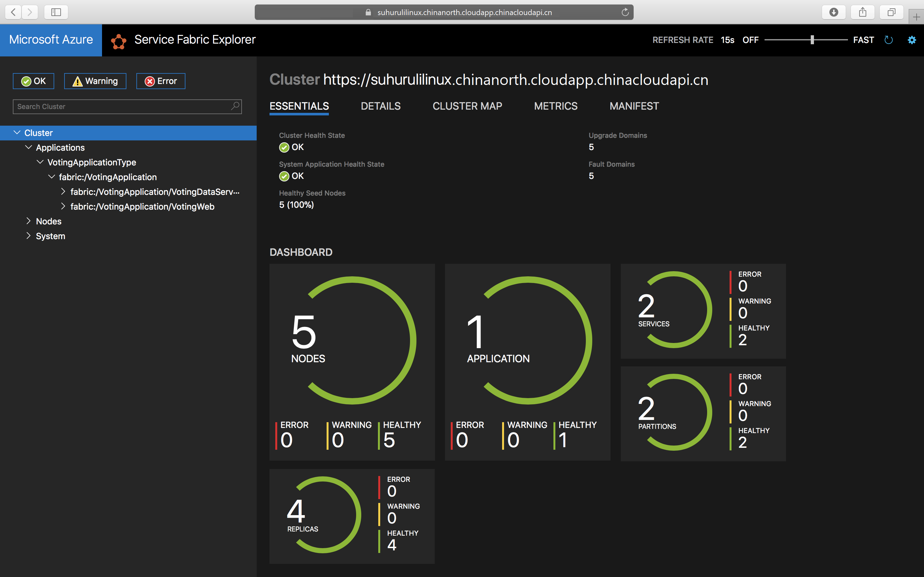Open the settings gear icon
This screenshot has width=924, height=577.
point(911,40)
